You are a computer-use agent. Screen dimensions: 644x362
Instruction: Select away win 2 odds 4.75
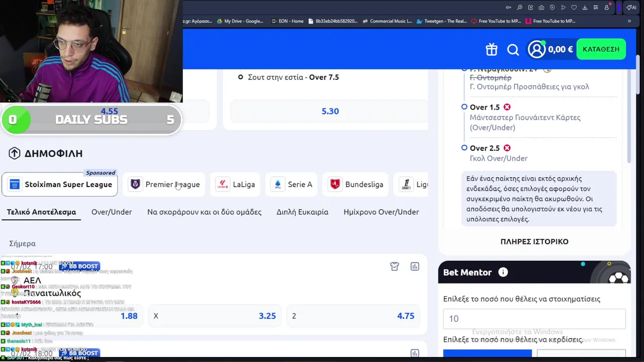(x=353, y=316)
